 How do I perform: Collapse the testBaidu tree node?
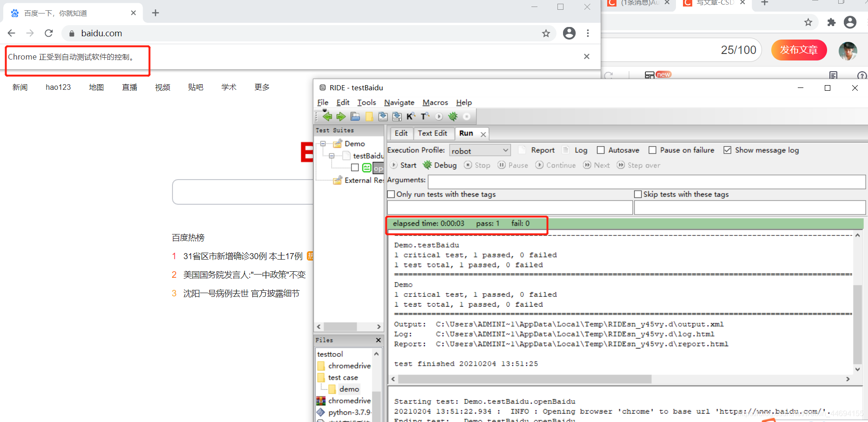tap(332, 156)
